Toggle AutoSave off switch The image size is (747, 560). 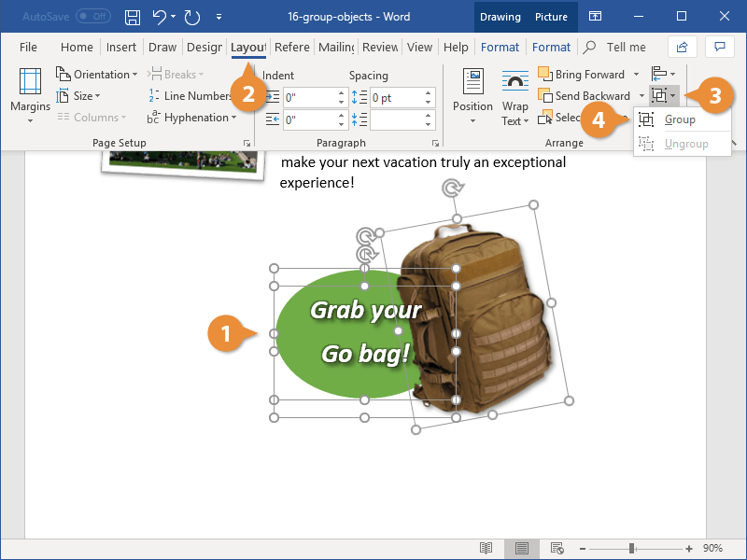(92, 16)
